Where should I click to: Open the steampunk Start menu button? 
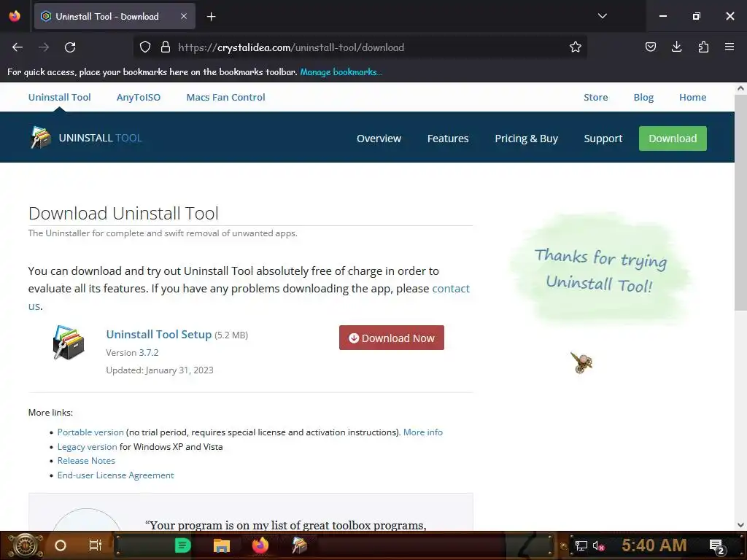point(26,545)
